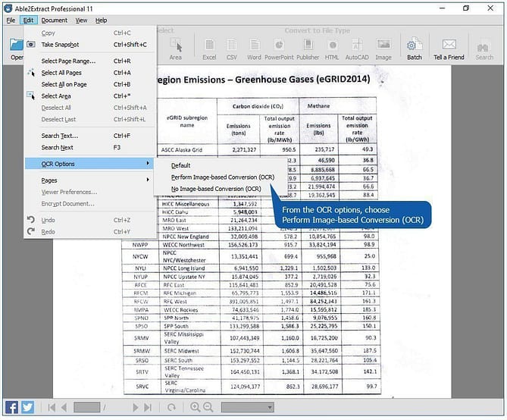Click the SPP North table cell
This screenshot has width=507, height=420.
tap(190, 318)
